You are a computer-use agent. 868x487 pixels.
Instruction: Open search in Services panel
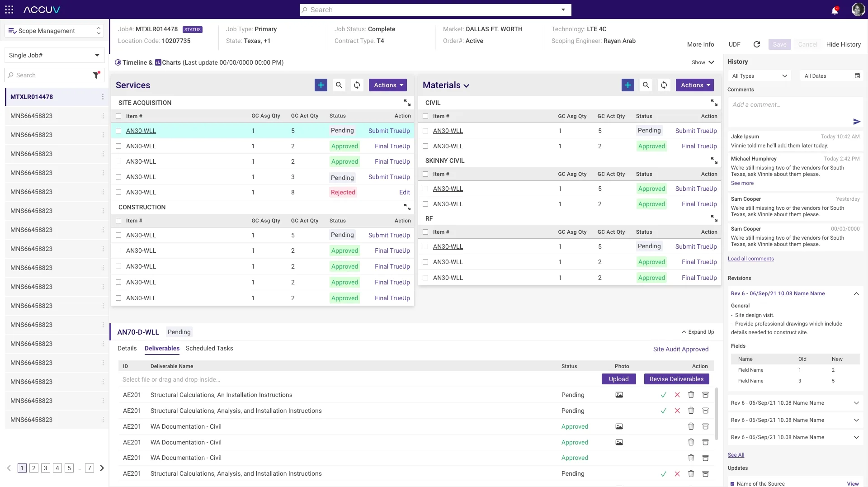pyautogui.click(x=339, y=85)
